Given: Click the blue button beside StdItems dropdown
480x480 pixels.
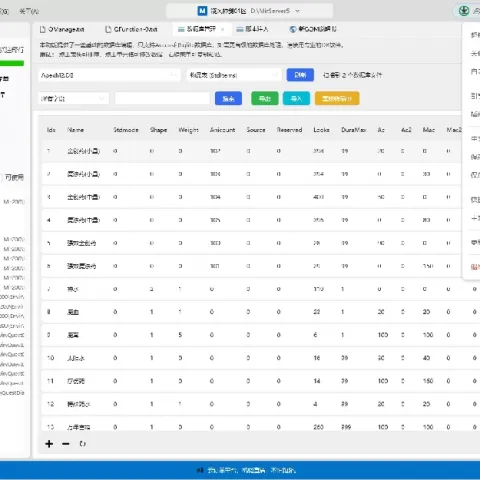Looking at the screenshot, I should click(300, 75).
